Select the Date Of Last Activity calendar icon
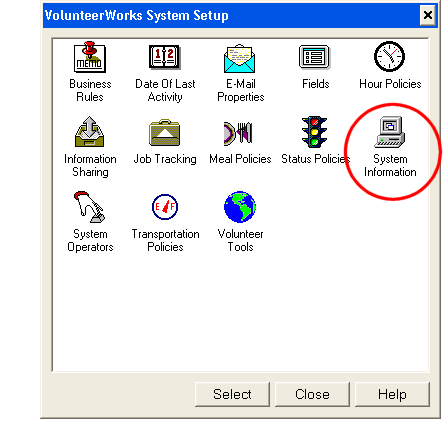The width and height of the screenshot is (444, 423). pyautogui.click(x=165, y=57)
